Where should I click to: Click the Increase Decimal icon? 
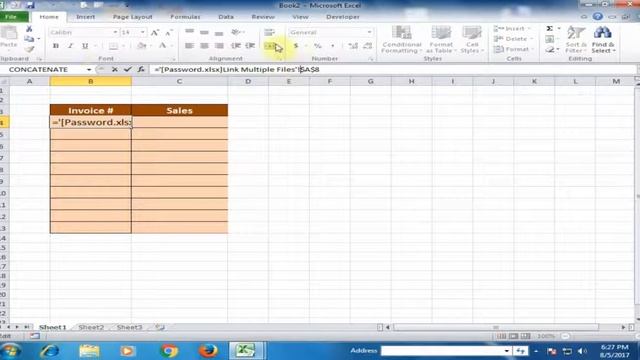[353, 46]
